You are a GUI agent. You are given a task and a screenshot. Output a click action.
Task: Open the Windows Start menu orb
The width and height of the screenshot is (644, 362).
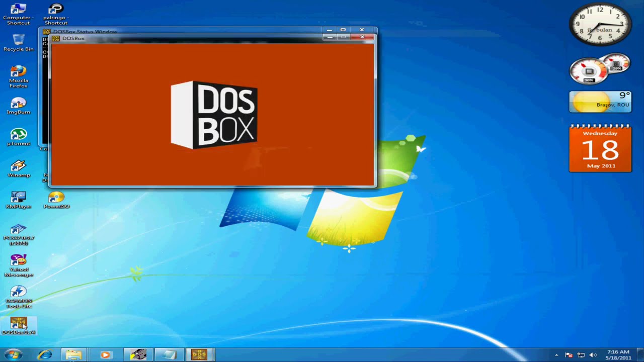[14, 354]
